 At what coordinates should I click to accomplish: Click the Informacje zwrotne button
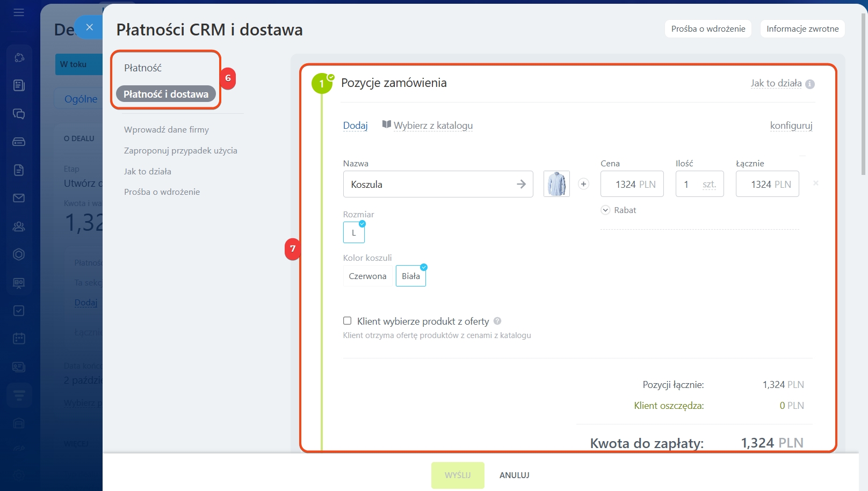point(802,29)
